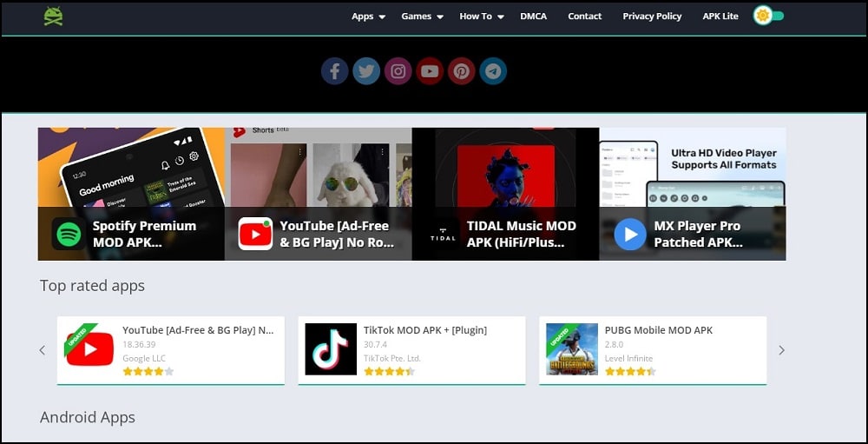Click the Spotify banner phone image
868x444 pixels.
131,168
